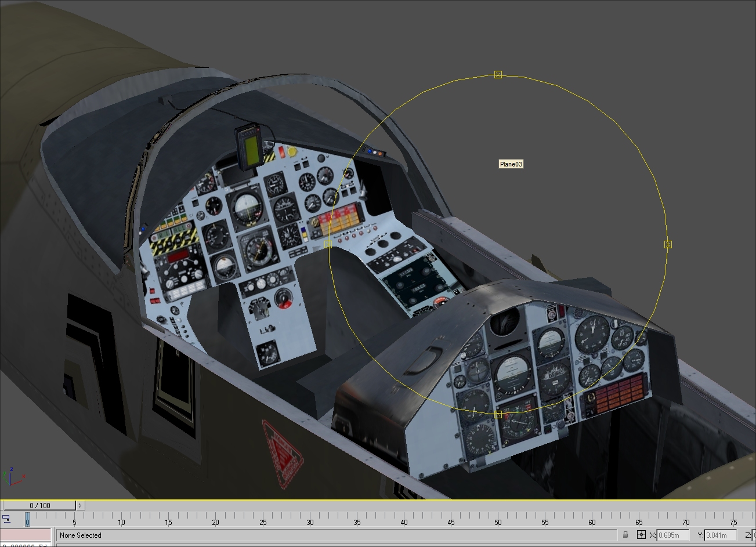Click the time slider next-frame arrow
The height and width of the screenshot is (547, 756).
tap(80, 505)
